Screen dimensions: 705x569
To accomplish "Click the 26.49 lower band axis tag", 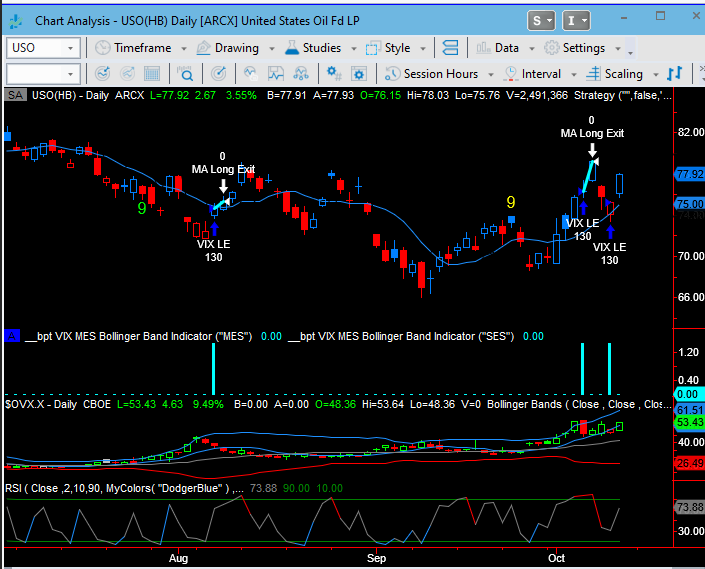I will point(689,463).
